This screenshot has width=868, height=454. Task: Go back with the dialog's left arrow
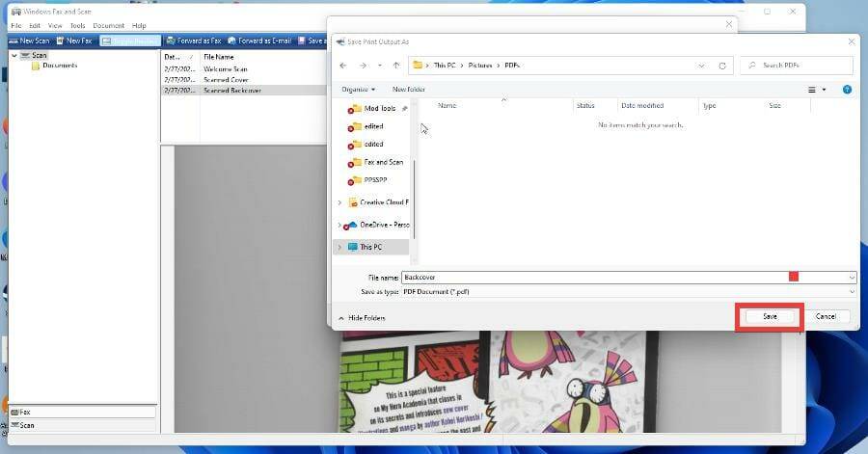pos(343,66)
